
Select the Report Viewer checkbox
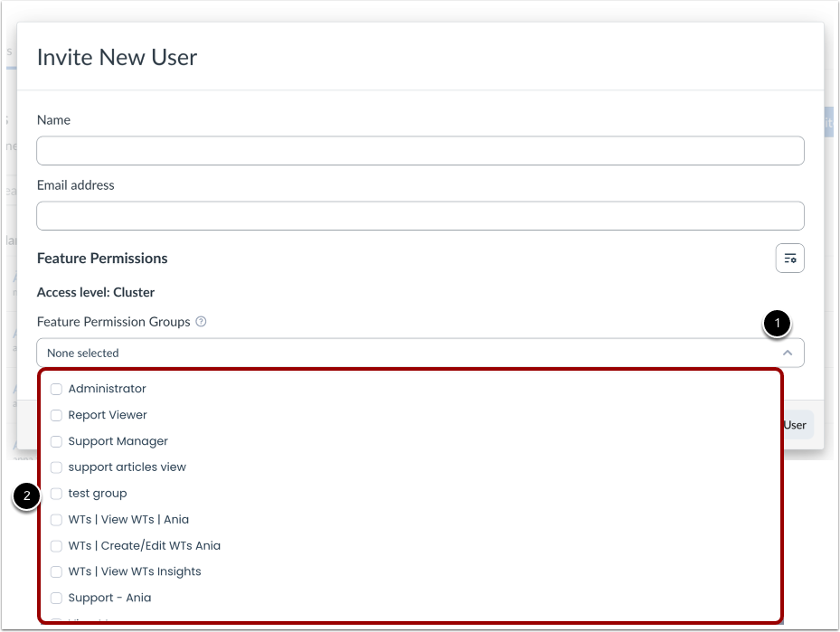(57, 415)
